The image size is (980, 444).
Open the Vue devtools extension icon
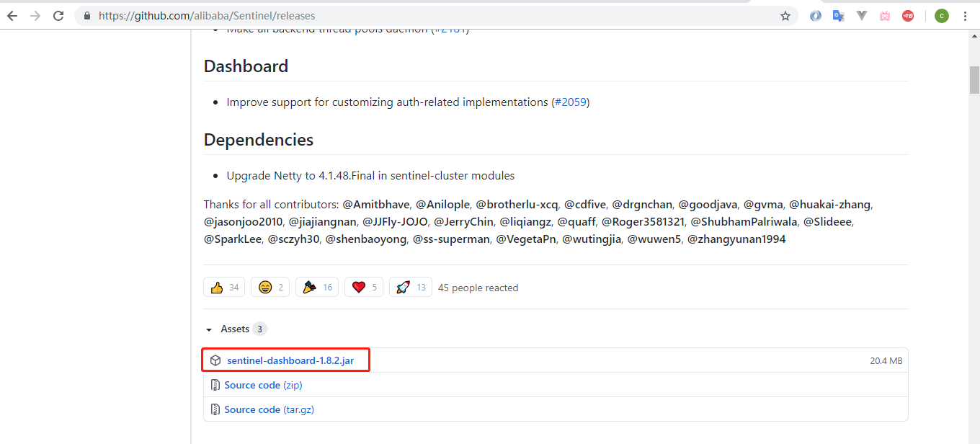pos(861,16)
